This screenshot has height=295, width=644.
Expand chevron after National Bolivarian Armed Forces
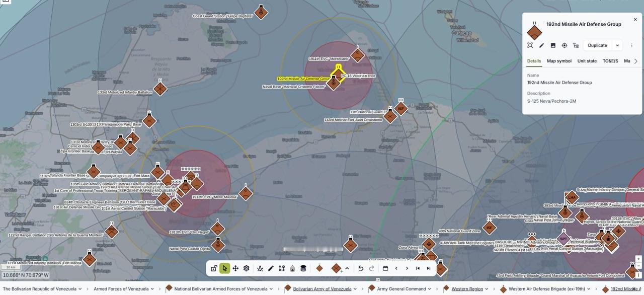(271, 289)
